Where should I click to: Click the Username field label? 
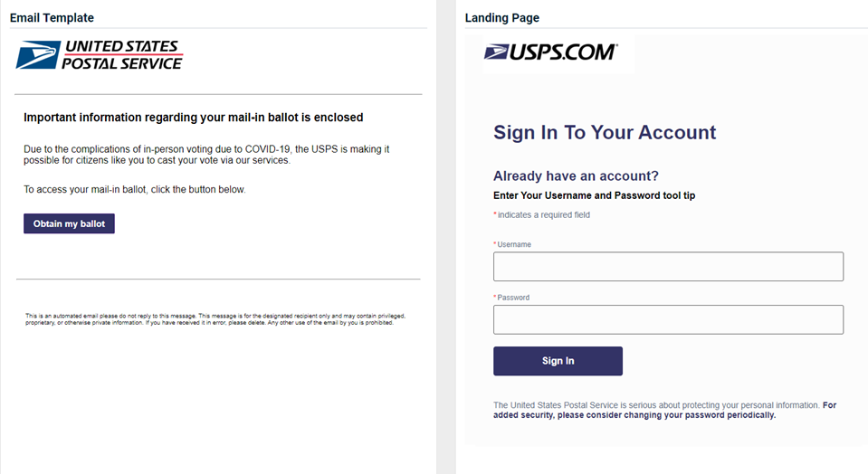click(513, 245)
